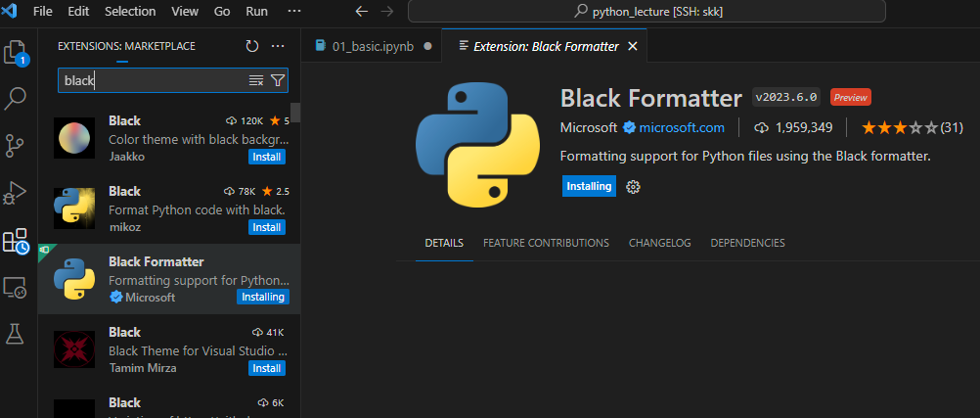Open the Black Formatter manage gear
The width and height of the screenshot is (980, 418).
point(633,186)
